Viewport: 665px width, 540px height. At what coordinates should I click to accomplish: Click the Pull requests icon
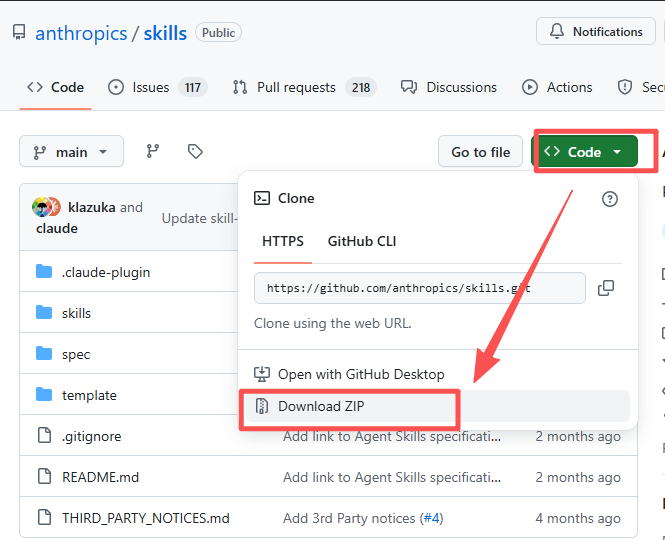(x=240, y=87)
